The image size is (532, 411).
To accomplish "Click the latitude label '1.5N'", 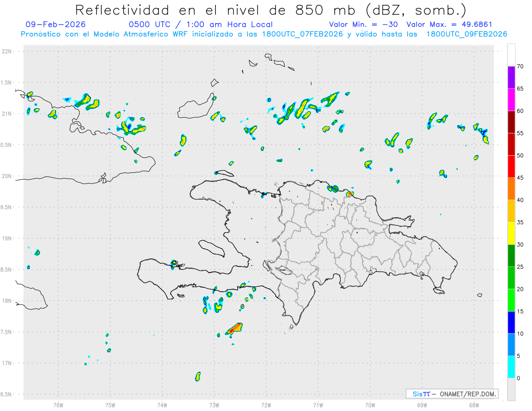I will click(7, 82).
